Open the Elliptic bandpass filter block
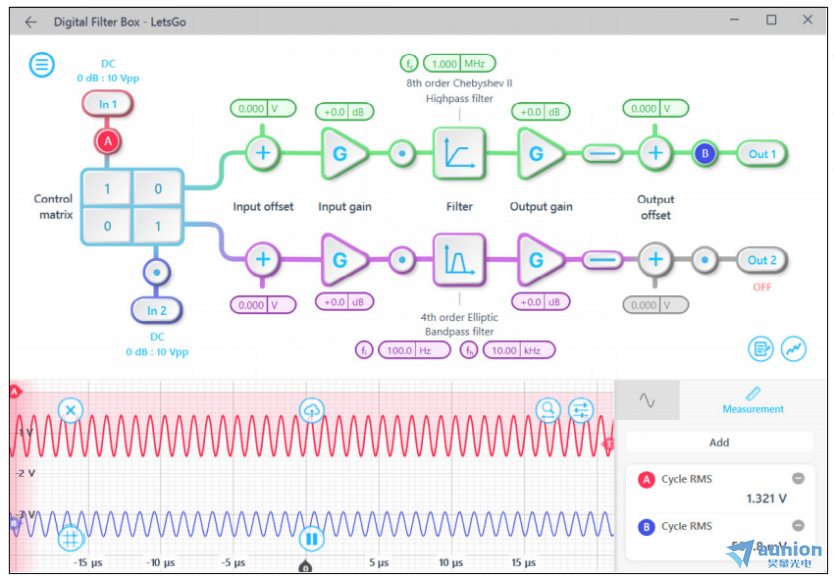The width and height of the screenshot is (834, 579). coord(459,259)
